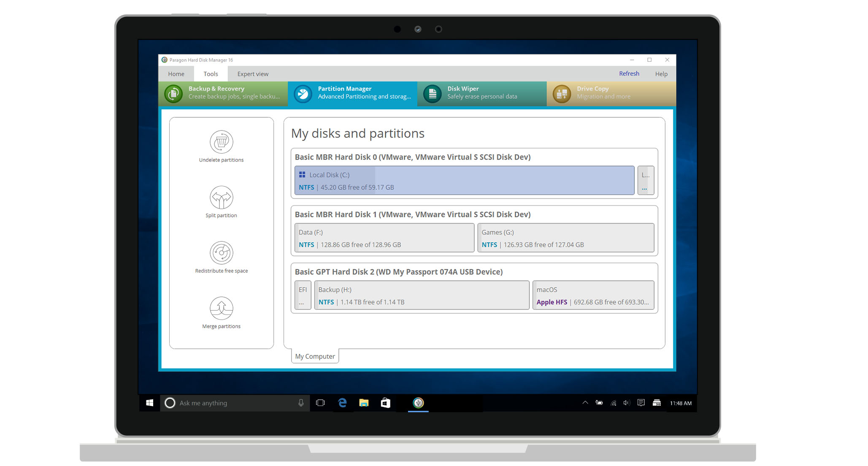The width and height of the screenshot is (868, 466).
Task: Open Backup & Recovery section
Action: (223, 93)
